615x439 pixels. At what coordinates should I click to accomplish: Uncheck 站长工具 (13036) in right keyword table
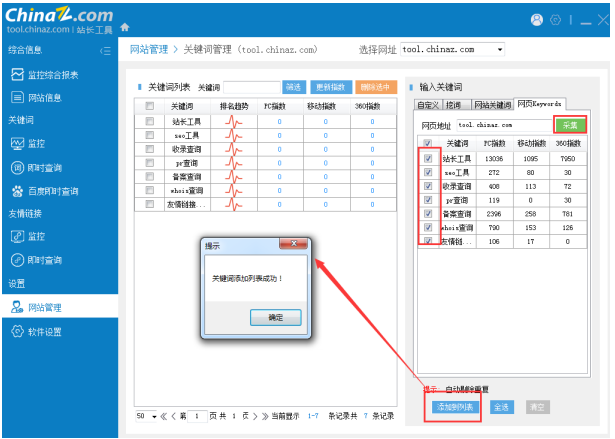[x=428, y=158]
